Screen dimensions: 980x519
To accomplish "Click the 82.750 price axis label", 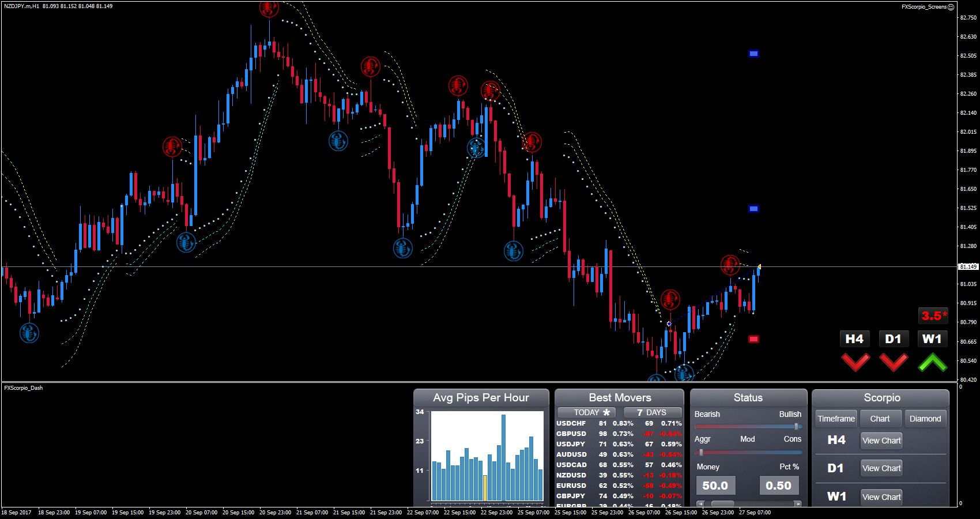I will pyautogui.click(x=968, y=18).
